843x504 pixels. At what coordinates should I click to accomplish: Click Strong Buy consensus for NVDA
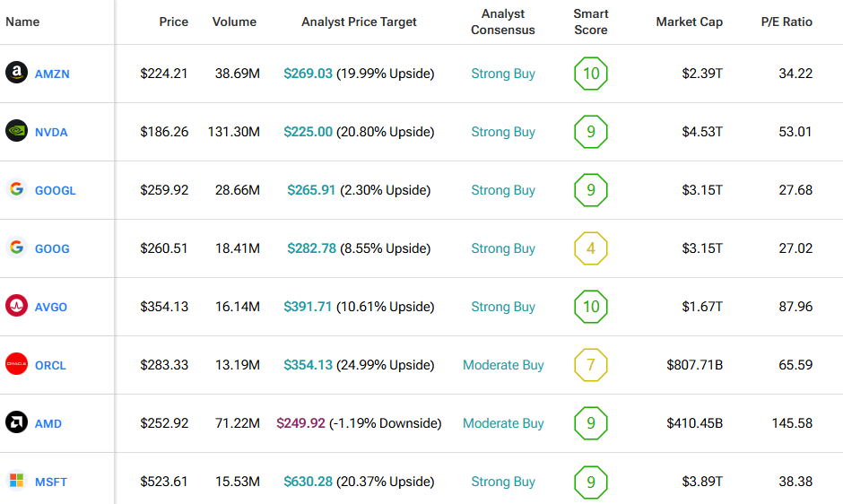[503, 132]
